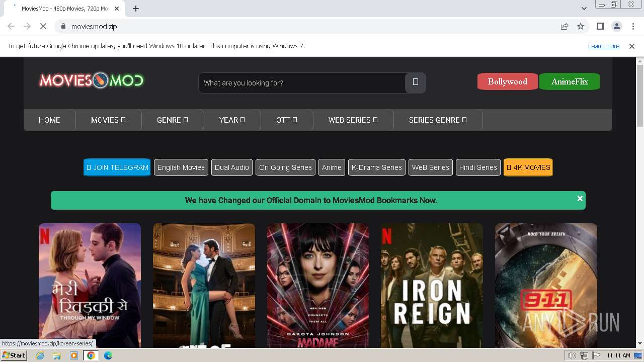The height and width of the screenshot is (362, 644).
Task: Open Through My Window poster
Action: click(x=90, y=286)
